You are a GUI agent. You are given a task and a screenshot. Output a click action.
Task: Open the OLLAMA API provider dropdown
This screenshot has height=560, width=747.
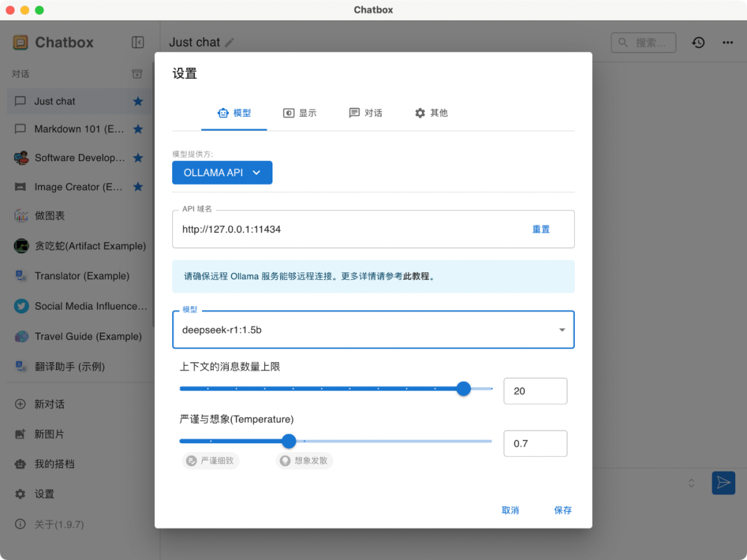click(222, 172)
